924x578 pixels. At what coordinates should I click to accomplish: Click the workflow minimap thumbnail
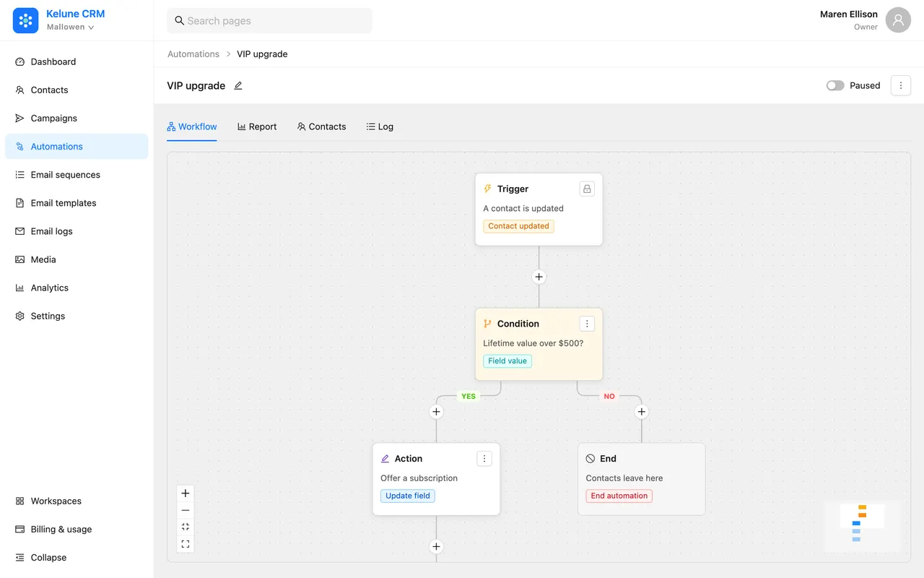point(862,526)
